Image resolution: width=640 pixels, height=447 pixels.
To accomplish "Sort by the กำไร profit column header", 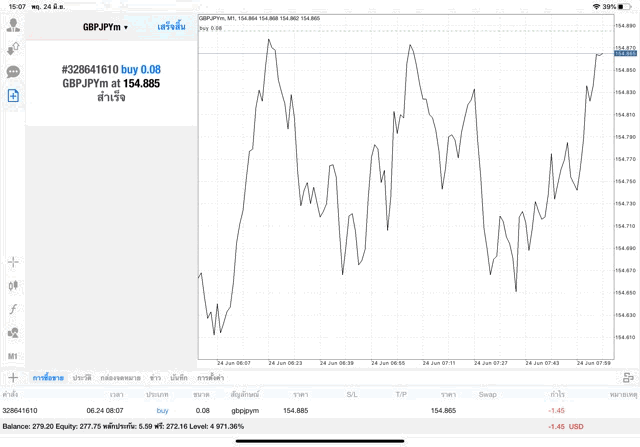I will (x=558, y=394).
